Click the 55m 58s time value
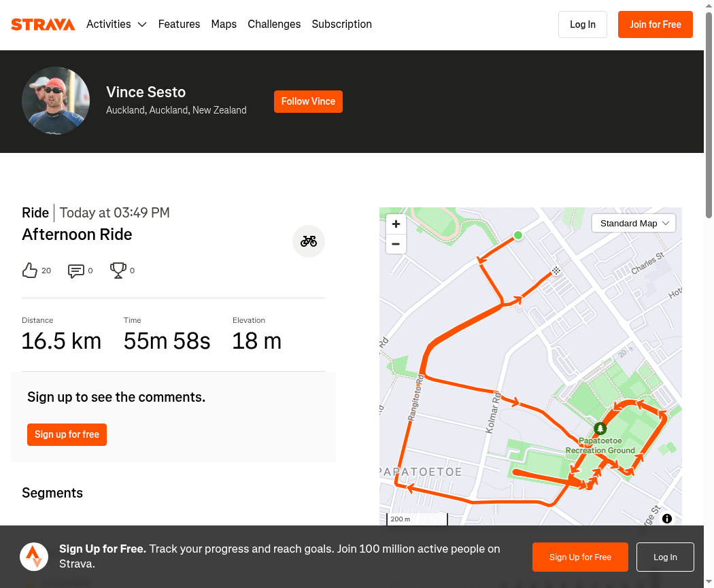Viewport: 714px width, 588px height. click(x=167, y=341)
